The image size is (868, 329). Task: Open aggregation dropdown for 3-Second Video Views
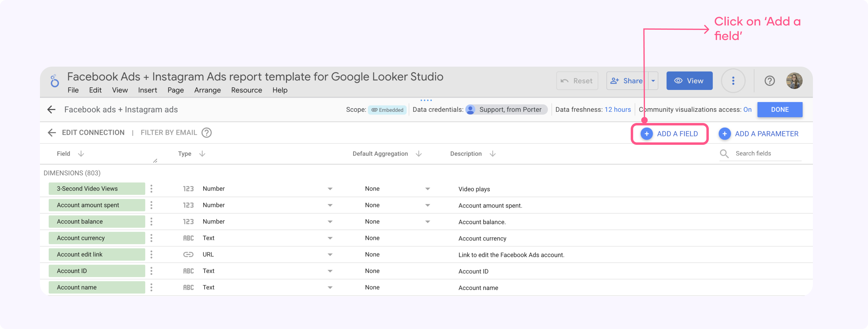coord(427,189)
